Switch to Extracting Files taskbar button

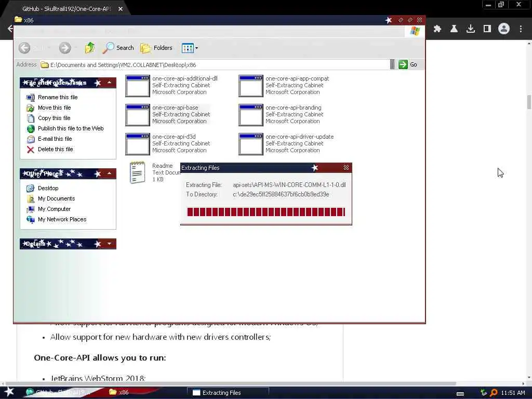point(228,393)
